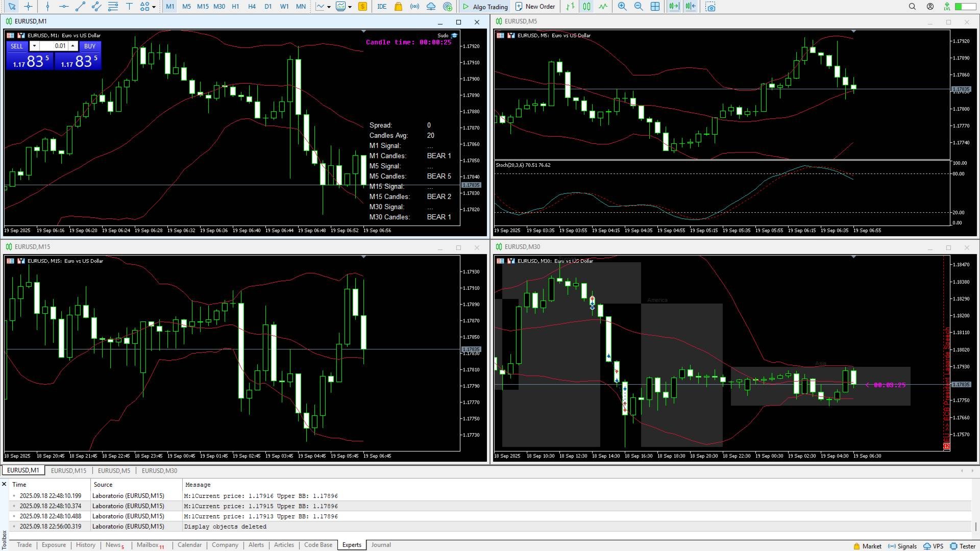Select the EURUSD,M30 chart tab
Image resolution: width=980 pixels, height=551 pixels.
point(159,470)
